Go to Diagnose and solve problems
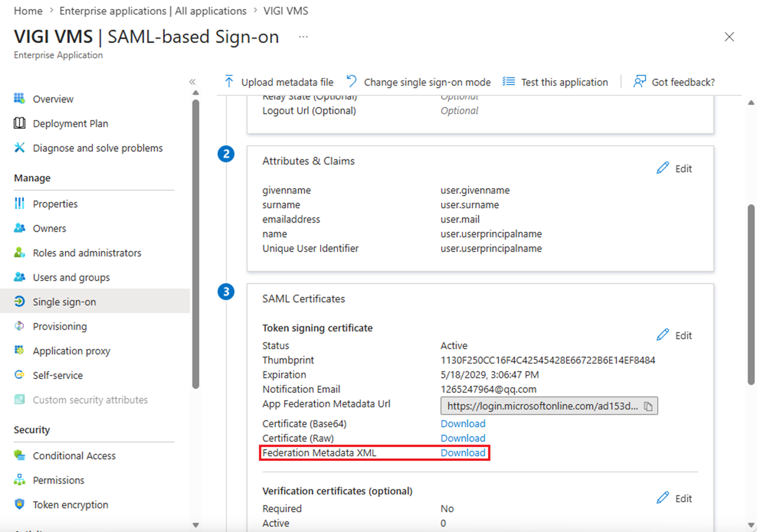757x532 pixels. pos(98,148)
